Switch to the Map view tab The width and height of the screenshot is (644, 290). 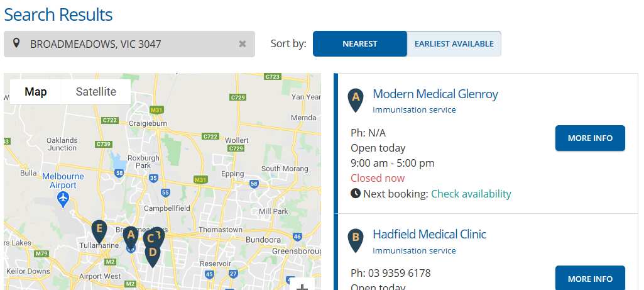point(36,92)
